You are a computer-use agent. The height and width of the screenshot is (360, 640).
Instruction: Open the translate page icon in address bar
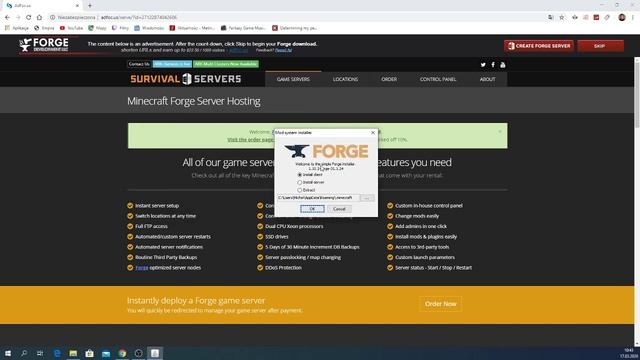coord(551,18)
